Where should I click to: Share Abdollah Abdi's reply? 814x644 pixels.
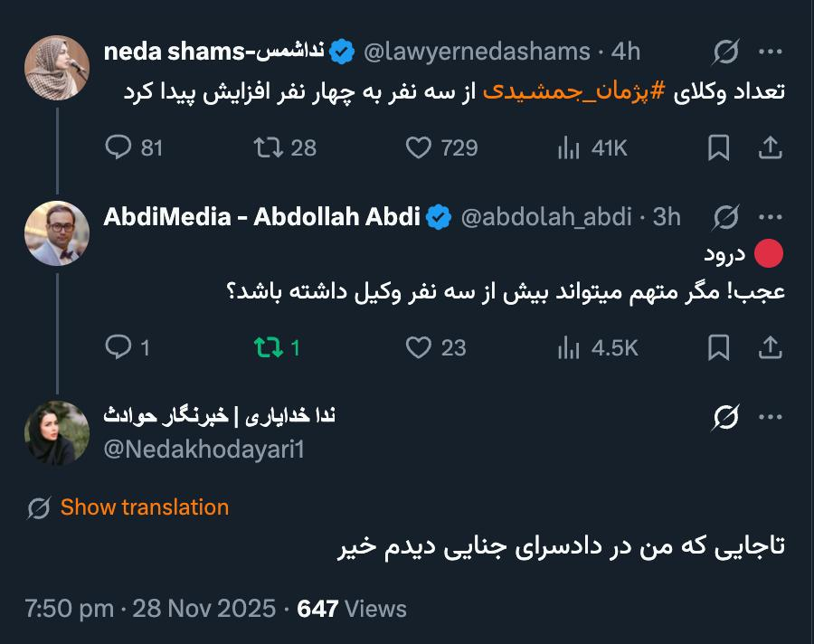coord(770,346)
